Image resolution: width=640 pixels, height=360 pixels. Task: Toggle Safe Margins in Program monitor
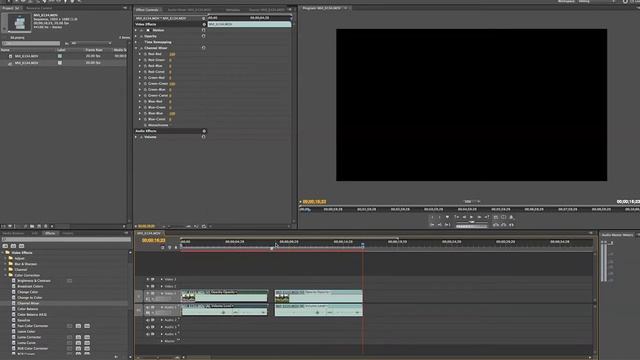504,217
